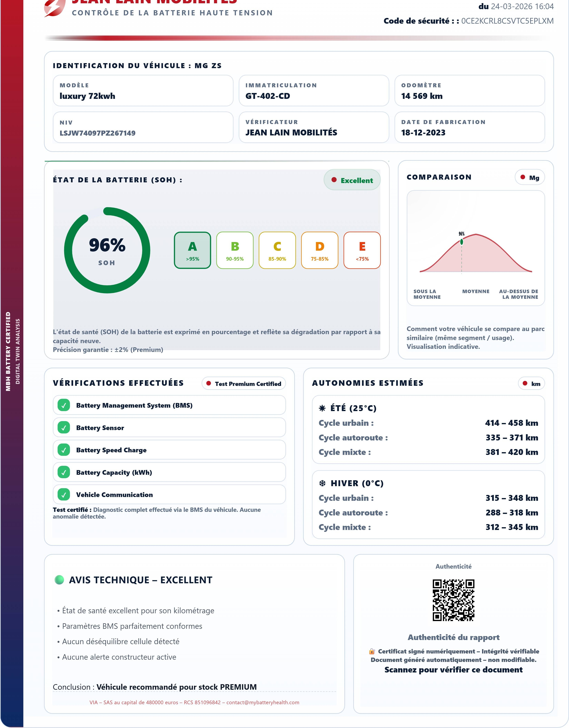Click the Vehicle Communication green checkmark
Image resolution: width=569 pixels, height=728 pixels.
tap(64, 495)
